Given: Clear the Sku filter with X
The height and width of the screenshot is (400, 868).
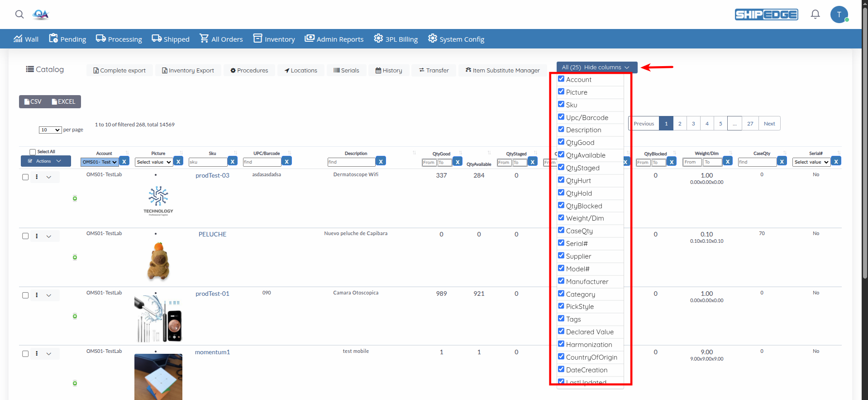Looking at the screenshot, I should coord(233,161).
